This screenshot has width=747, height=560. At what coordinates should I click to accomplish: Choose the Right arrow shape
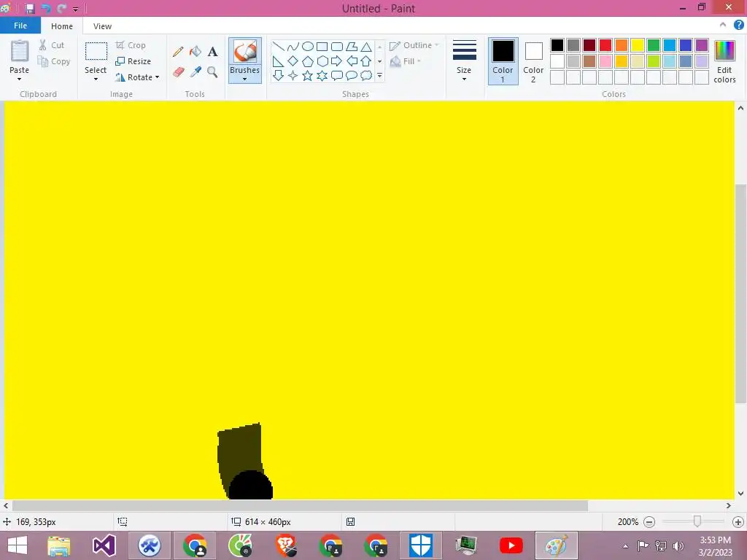(x=336, y=61)
